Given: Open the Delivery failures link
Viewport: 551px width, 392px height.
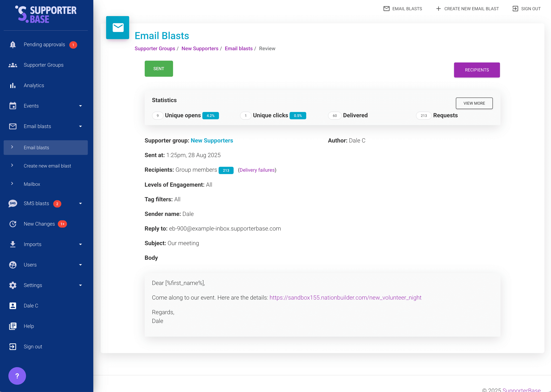Looking at the screenshot, I should pyautogui.click(x=257, y=170).
